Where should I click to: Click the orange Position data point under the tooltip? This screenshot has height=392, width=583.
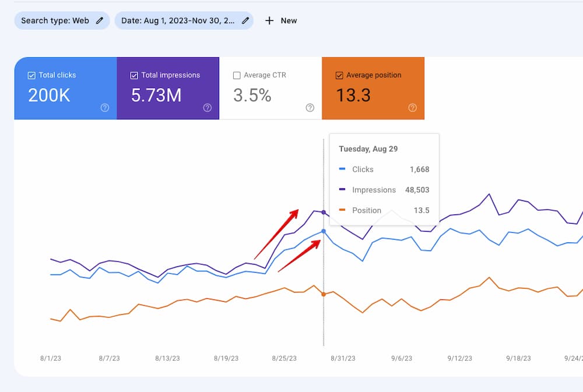pyautogui.click(x=324, y=294)
